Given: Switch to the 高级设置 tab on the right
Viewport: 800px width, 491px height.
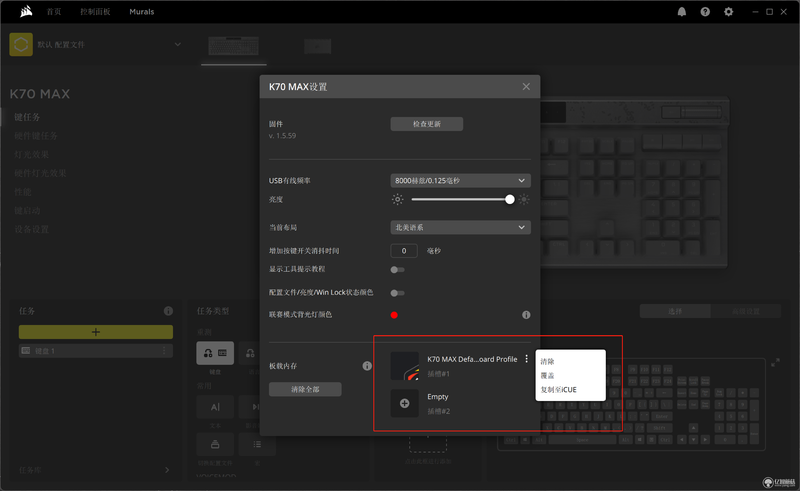Looking at the screenshot, I should [746, 311].
